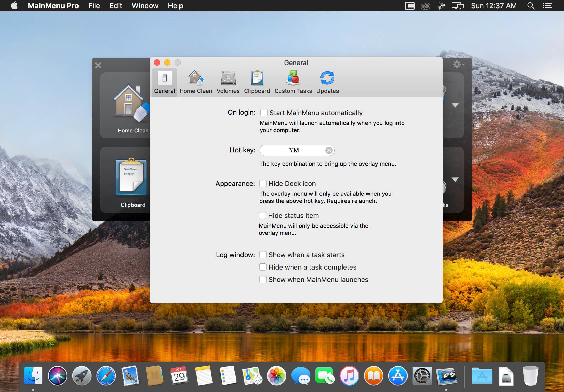Viewport: 564px width, 392px height.
Task: Click the Hot key recorder field
Action: [297, 150]
